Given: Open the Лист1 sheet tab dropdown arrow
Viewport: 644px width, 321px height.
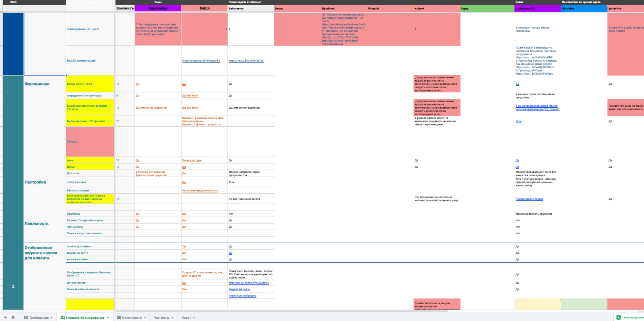Looking at the screenshot, I should tap(194, 318).
